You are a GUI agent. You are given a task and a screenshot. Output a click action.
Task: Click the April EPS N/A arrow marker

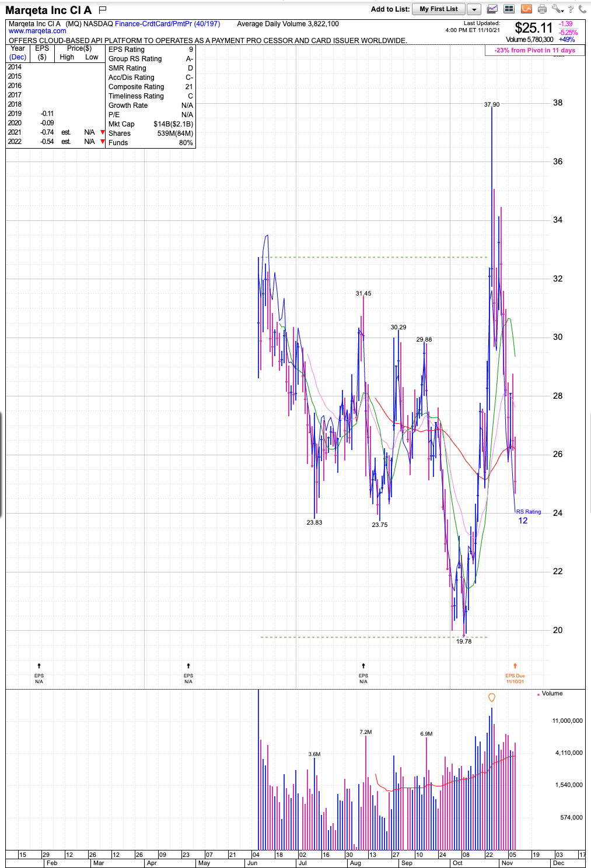188,673
